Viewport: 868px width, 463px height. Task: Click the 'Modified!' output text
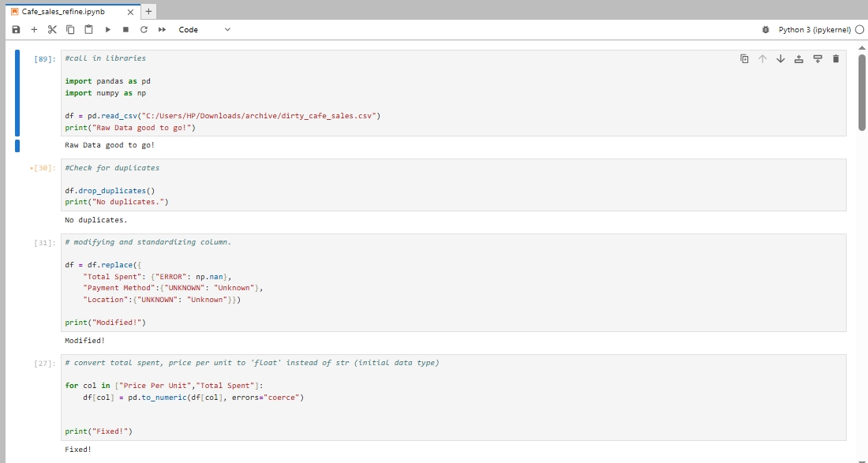pos(84,341)
